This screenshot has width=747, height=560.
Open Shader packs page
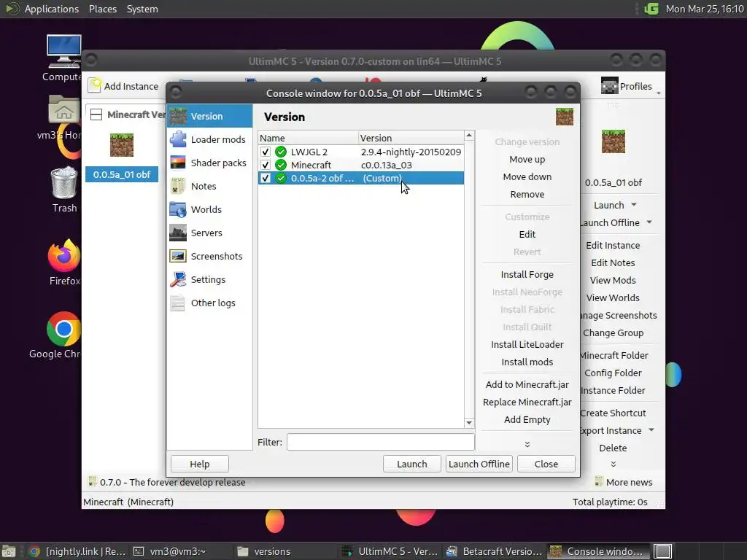click(209, 163)
